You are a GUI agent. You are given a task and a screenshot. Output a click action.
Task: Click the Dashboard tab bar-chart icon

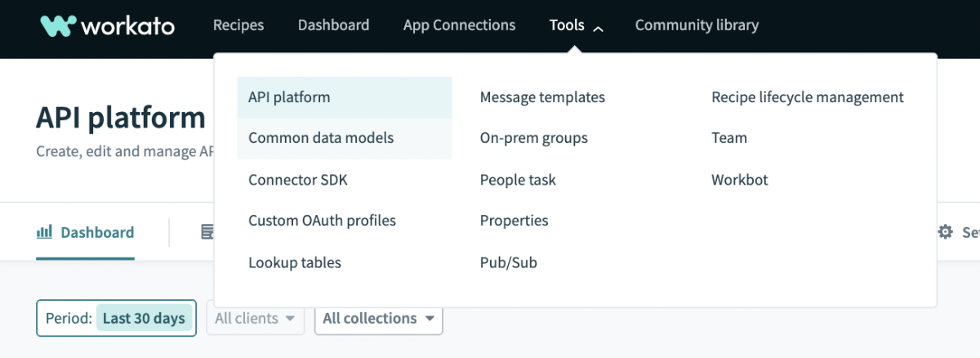coord(44,232)
